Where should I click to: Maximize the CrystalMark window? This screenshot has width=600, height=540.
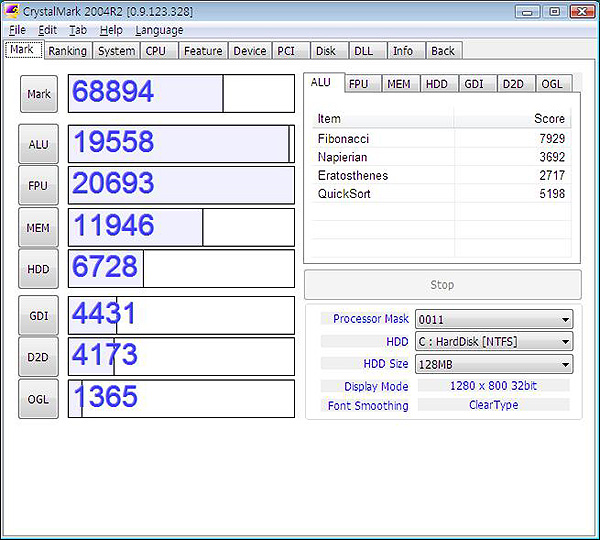tap(554, 12)
